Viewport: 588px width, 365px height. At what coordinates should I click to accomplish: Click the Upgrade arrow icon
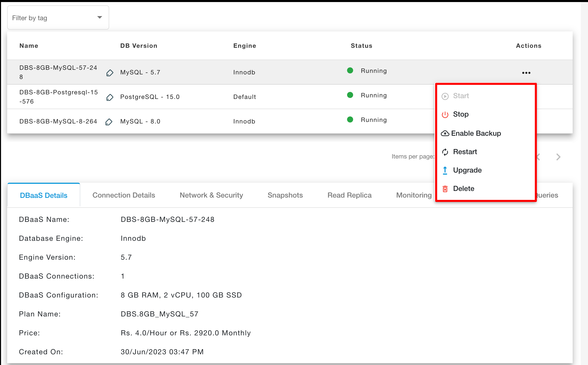(x=445, y=170)
